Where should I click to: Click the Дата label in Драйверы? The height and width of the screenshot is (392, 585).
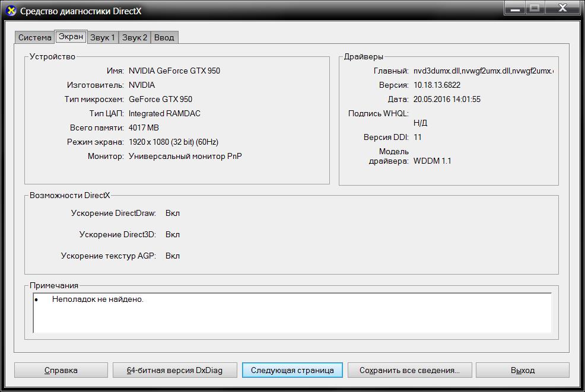click(398, 99)
